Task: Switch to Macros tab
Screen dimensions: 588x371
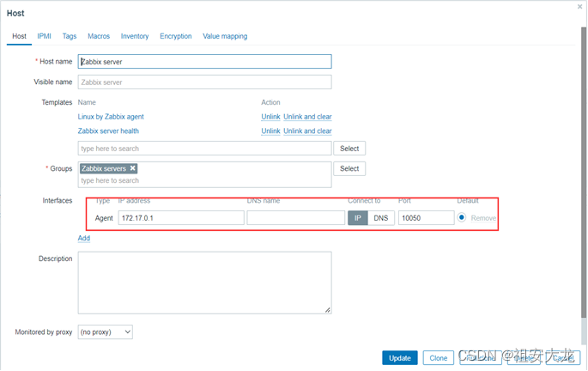Action: click(x=99, y=36)
